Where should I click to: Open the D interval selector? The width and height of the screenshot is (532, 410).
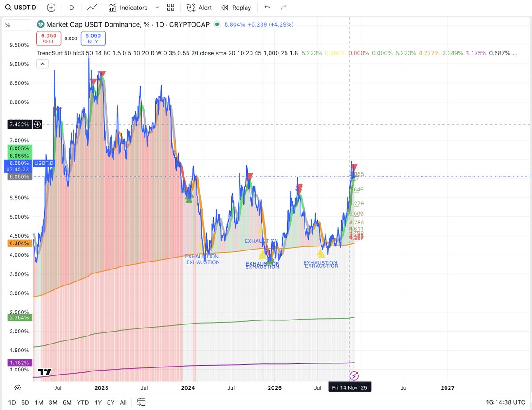pos(72,8)
